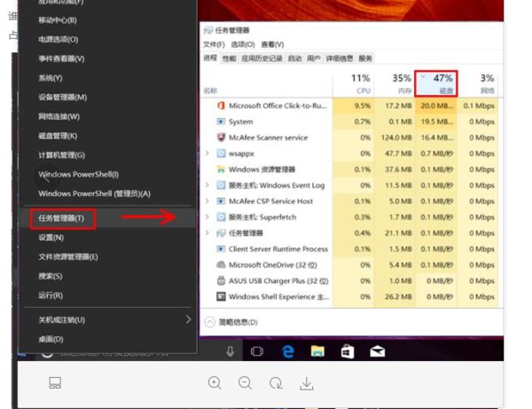Viewport: 532px width, 409px height.
Task: Switch to the 性能 tab
Action: coord(229,59)
